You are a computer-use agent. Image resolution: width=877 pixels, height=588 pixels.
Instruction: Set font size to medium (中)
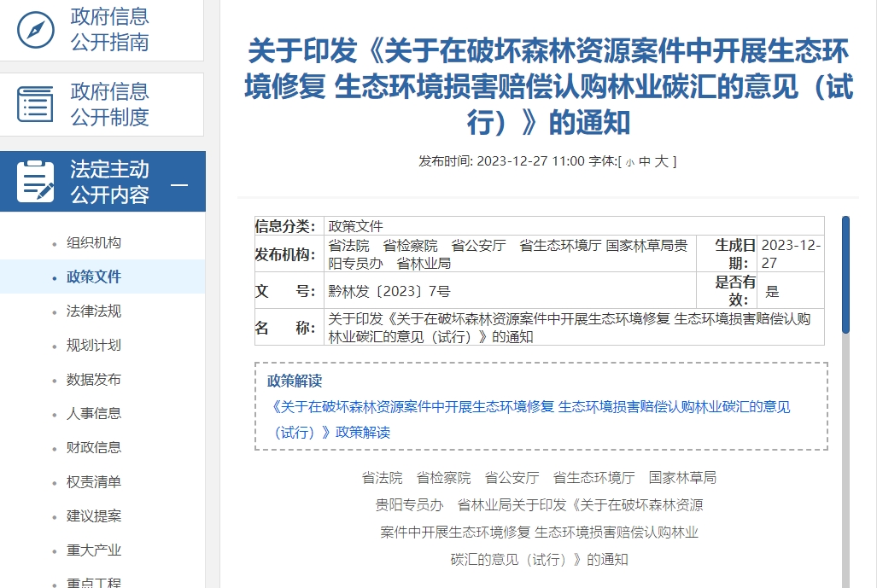coord(645,161)
